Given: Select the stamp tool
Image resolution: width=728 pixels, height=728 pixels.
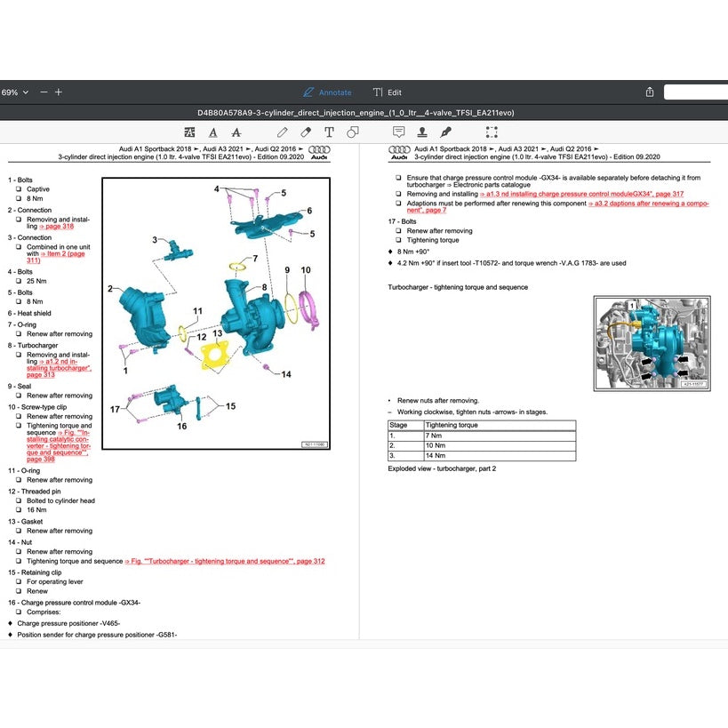Looking at the screenshot, I should (422, 132).
